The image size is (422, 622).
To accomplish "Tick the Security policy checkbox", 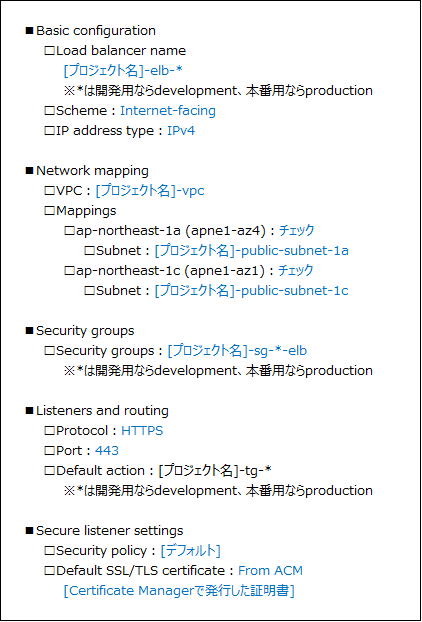I will tap(49, 551).
